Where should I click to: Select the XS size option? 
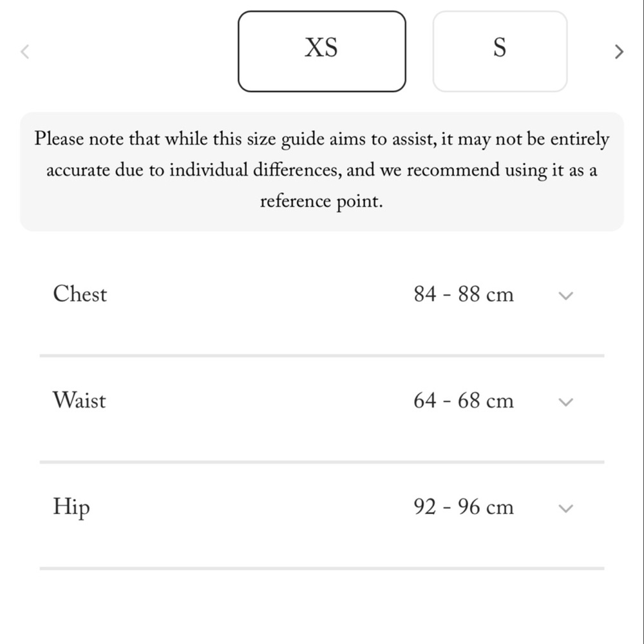(x=322, y=52)
